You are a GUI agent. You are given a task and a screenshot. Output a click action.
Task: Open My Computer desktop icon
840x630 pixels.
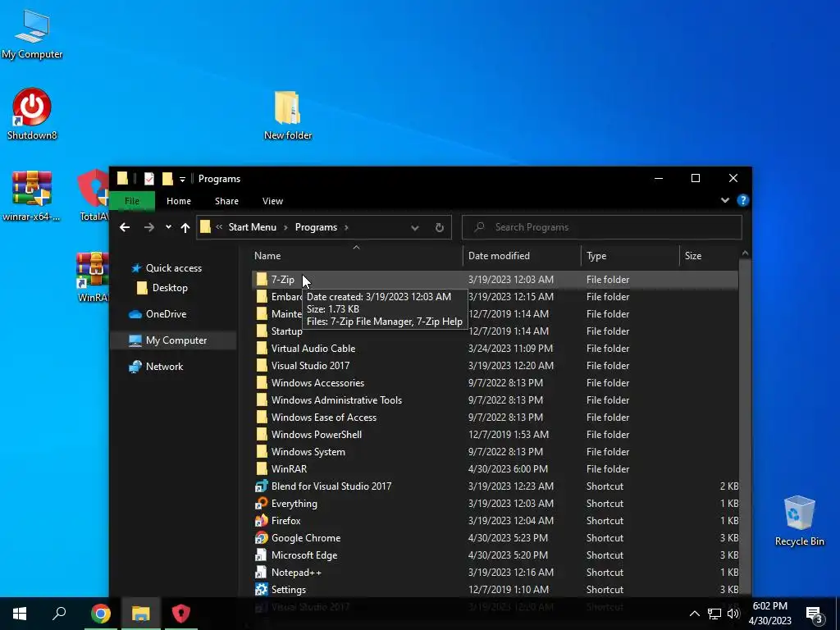point(32,34)
